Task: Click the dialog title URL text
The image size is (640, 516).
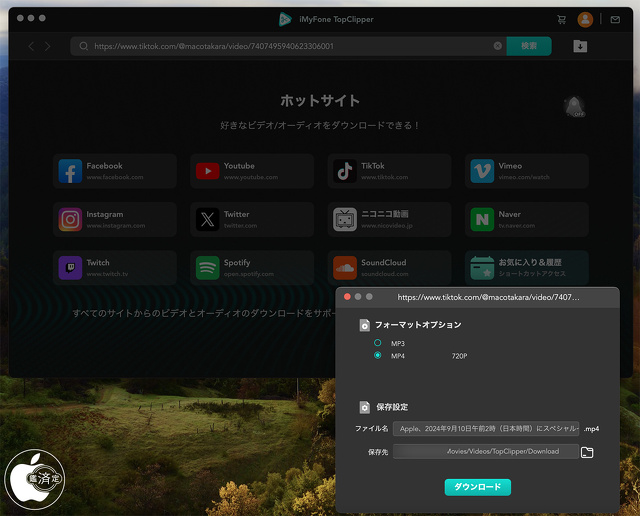Action: (x=488, y=297)
